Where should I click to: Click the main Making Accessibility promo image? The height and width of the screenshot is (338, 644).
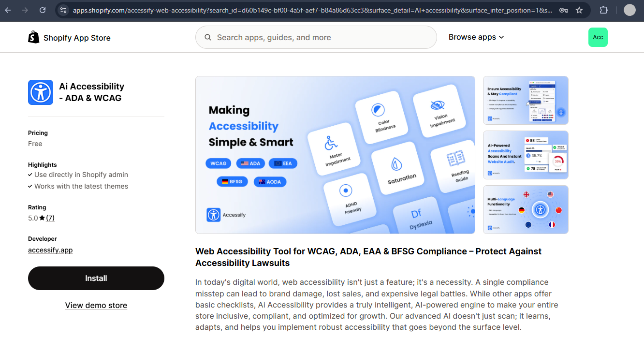[335, 155]
